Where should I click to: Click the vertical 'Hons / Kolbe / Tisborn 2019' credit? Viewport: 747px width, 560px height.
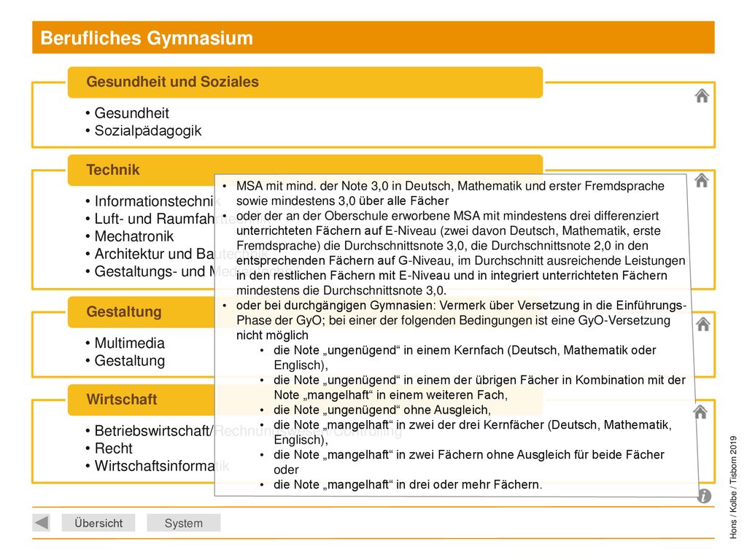734,487
